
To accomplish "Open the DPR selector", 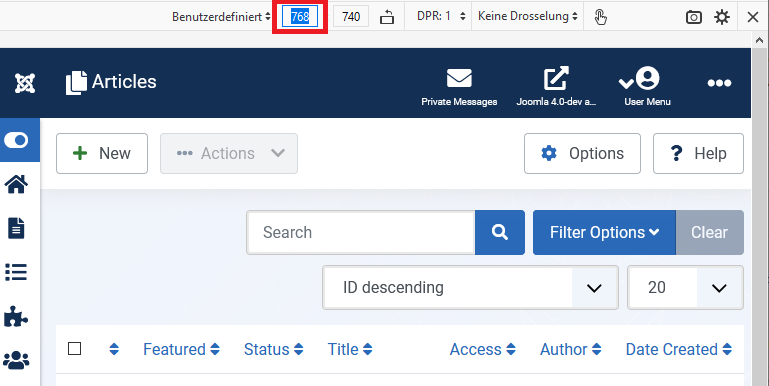I will 441,16.
